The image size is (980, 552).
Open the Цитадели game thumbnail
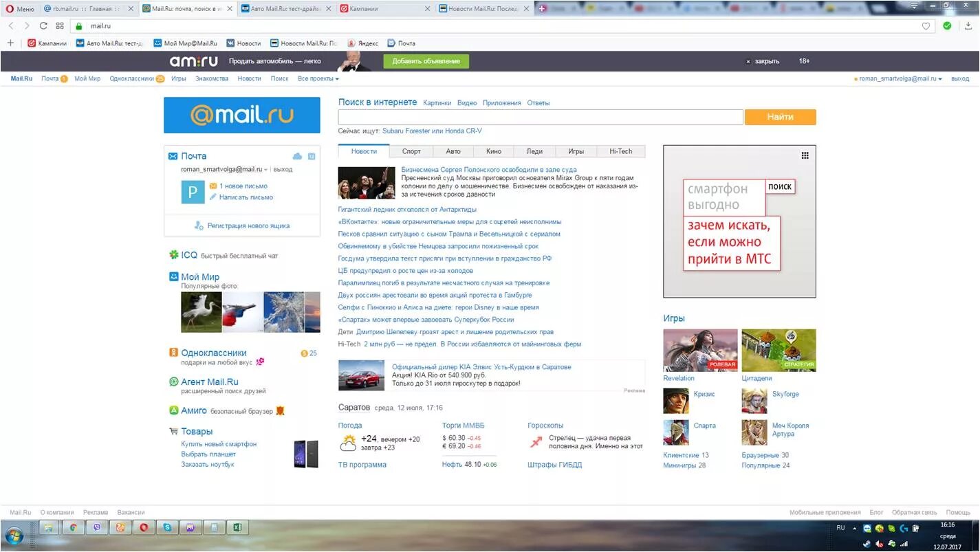pyautogui.click(x=779, y=351)
